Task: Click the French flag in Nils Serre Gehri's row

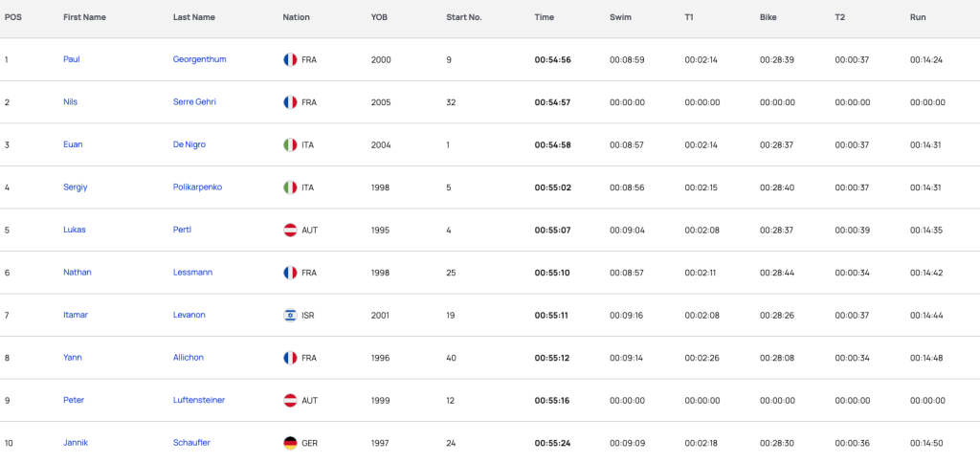Action: pyautogui.click(x=290, y=102)
